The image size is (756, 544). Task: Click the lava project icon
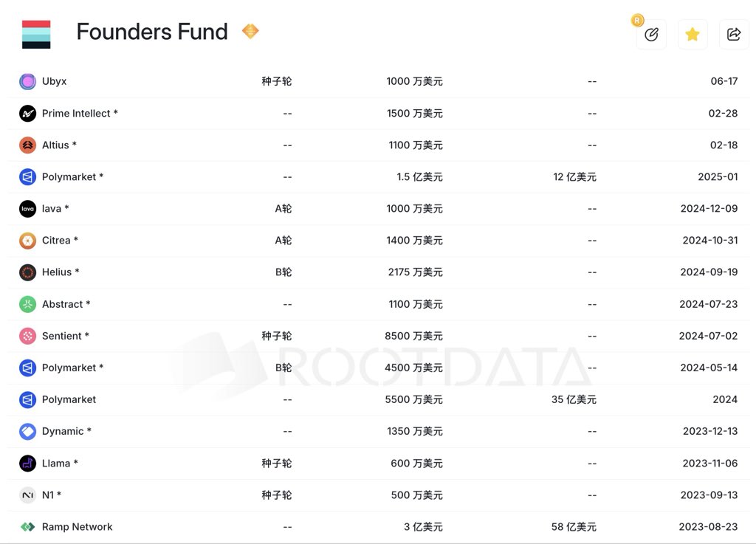(x=27, y=209)
